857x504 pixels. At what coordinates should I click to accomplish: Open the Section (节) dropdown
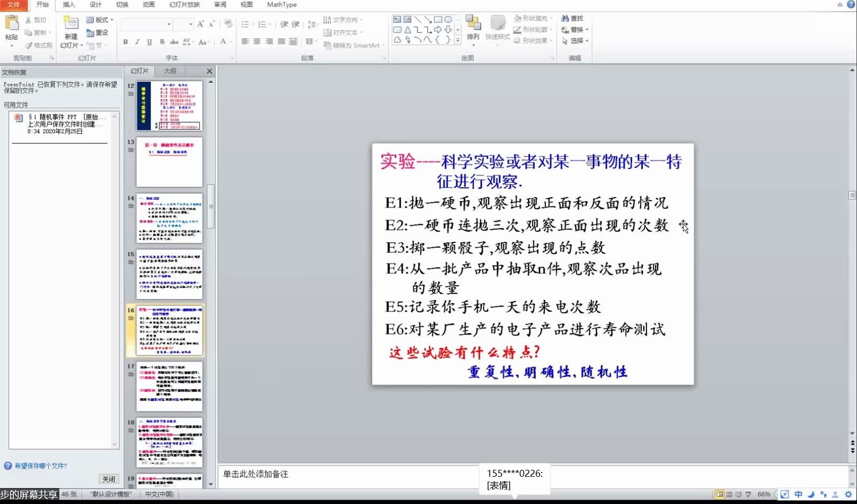[x=97, y=45]
